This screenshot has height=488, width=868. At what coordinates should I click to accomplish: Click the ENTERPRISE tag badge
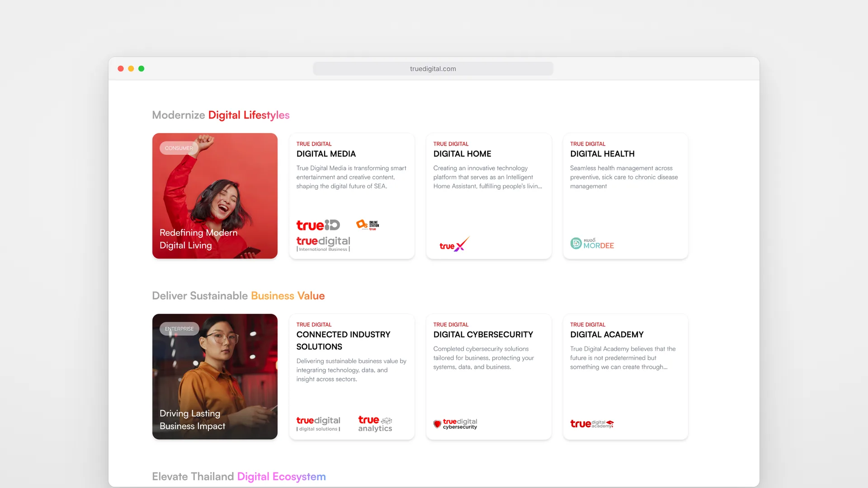point(179,329)
